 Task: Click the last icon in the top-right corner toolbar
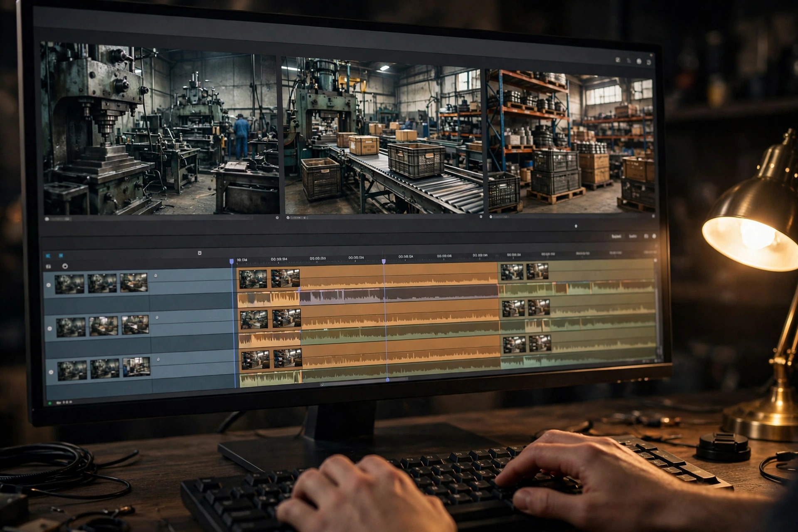click(649, 62)
